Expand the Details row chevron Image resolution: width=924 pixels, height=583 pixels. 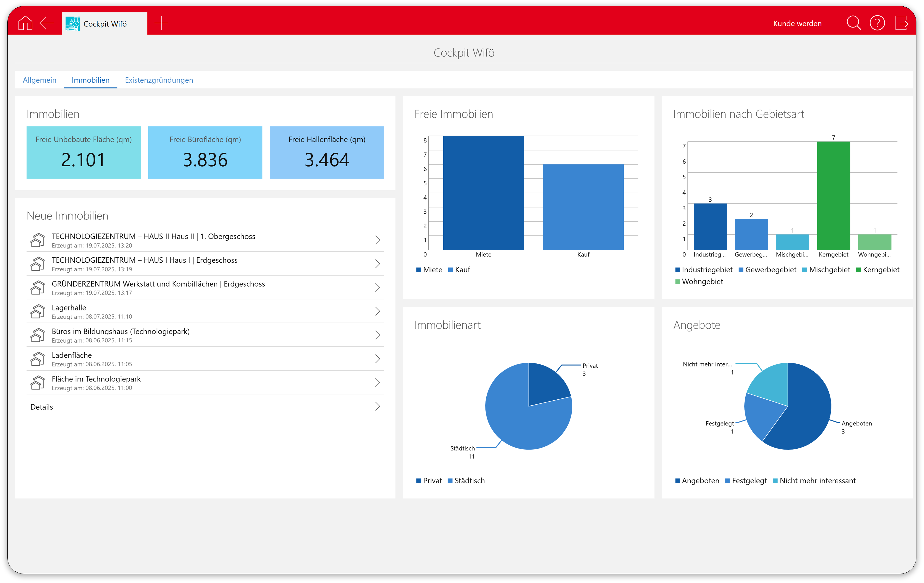(x=378, y=406)
